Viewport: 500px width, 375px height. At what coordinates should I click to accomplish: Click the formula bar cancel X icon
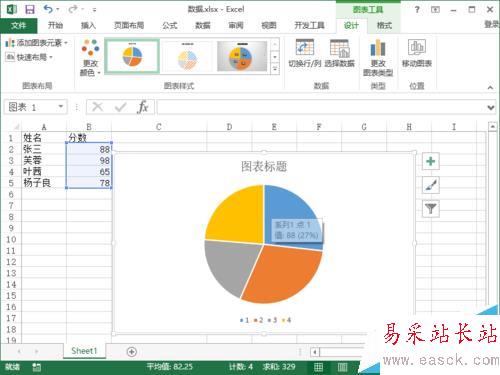point(97,107)
